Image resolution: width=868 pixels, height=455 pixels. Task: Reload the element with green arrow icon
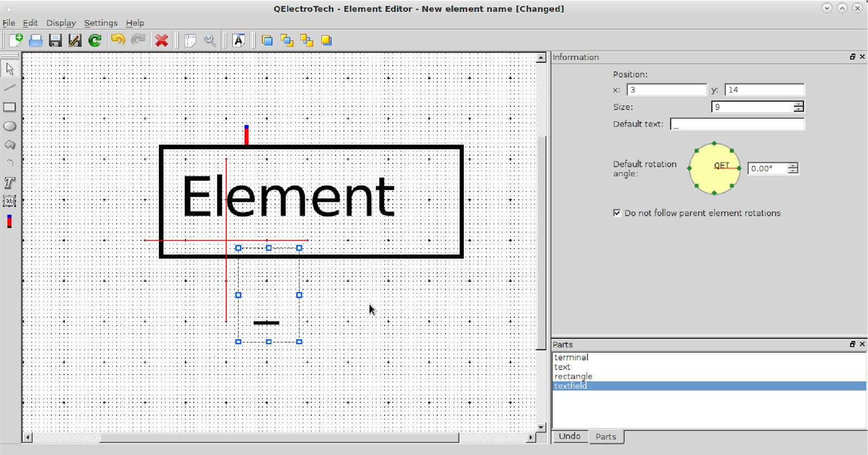click(x=95, y=40)
